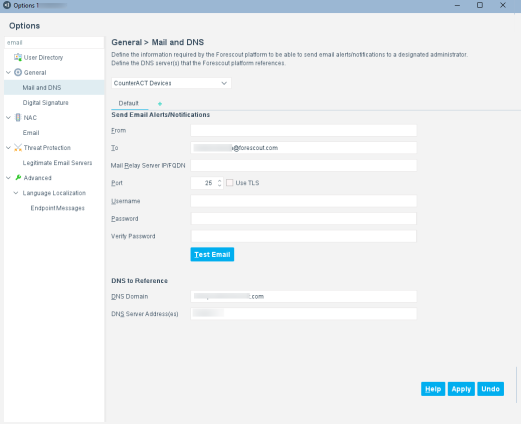This screenshot has height=424, width=521.
Task: Click the Password field
Action: 303,219
